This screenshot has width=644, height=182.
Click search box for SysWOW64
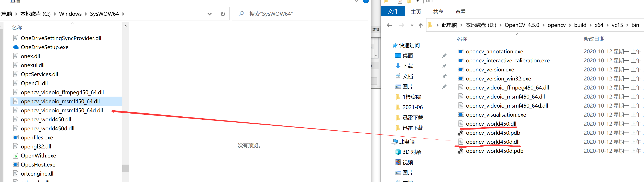[300, 14]
